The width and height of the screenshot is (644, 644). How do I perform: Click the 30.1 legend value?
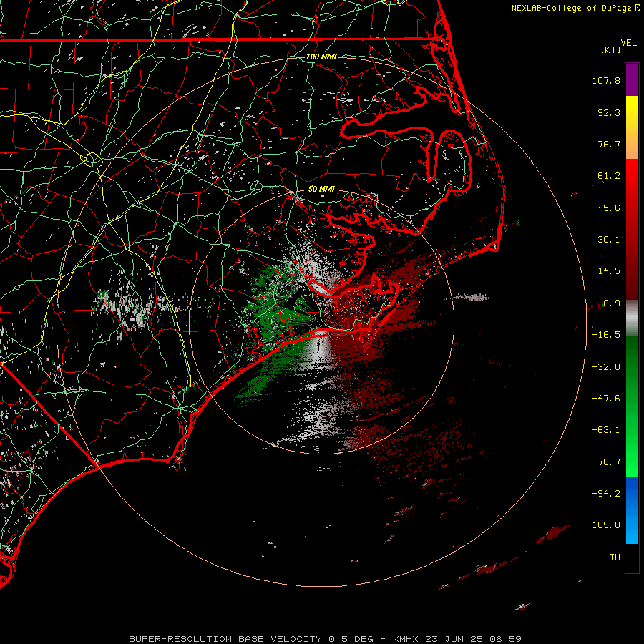click(609, 240)
